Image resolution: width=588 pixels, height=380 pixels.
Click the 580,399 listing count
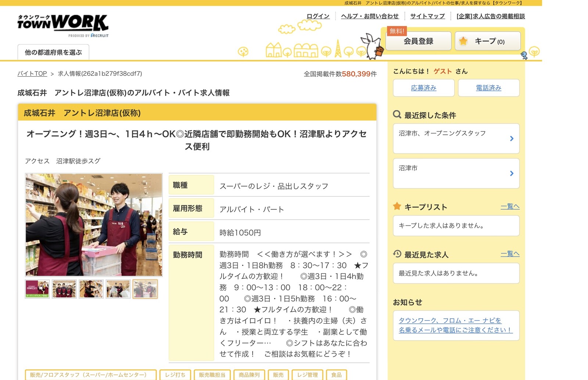coord(356,74)
